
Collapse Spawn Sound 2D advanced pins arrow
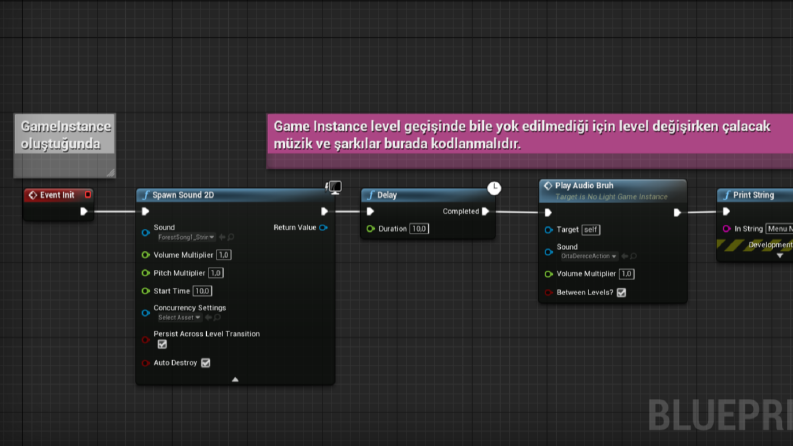click(x=235, y=379)
